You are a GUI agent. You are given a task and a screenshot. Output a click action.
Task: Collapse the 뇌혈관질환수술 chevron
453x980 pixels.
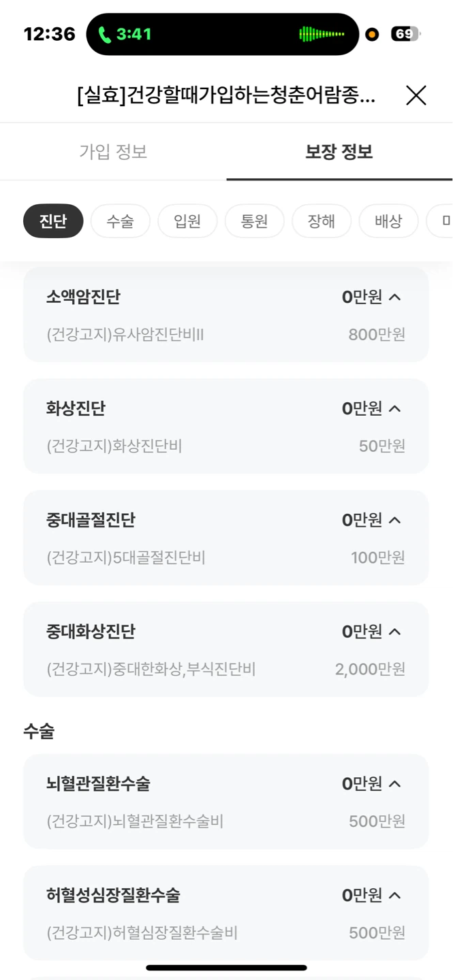click(x=394, y=785)
